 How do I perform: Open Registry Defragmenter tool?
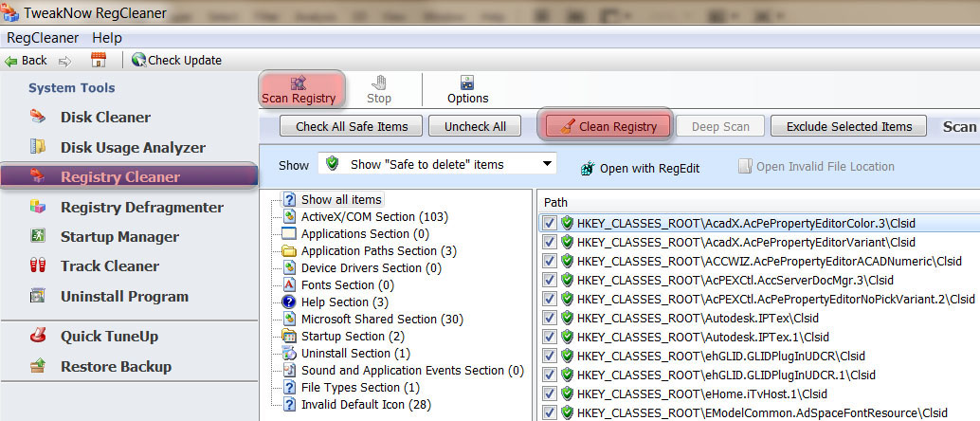click(141, 207)
